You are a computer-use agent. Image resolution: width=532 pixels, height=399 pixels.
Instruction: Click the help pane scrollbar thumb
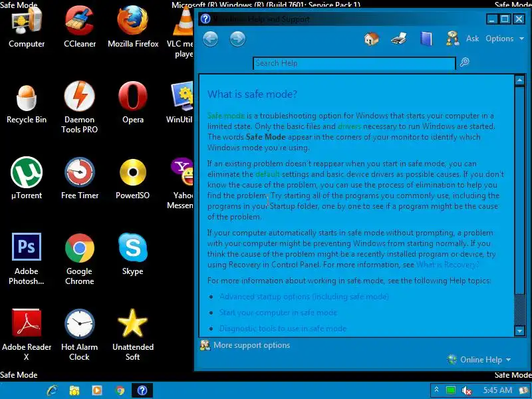(x=520, y=191)
